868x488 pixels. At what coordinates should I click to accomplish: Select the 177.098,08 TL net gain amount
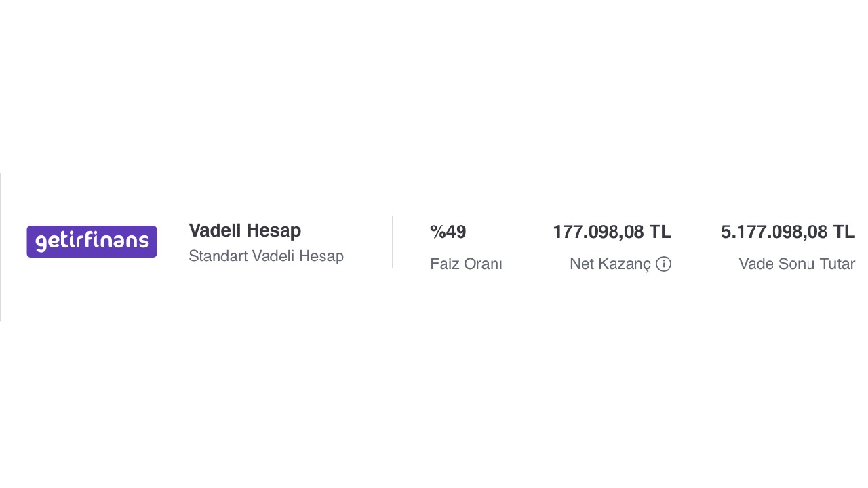click(612, 232)
